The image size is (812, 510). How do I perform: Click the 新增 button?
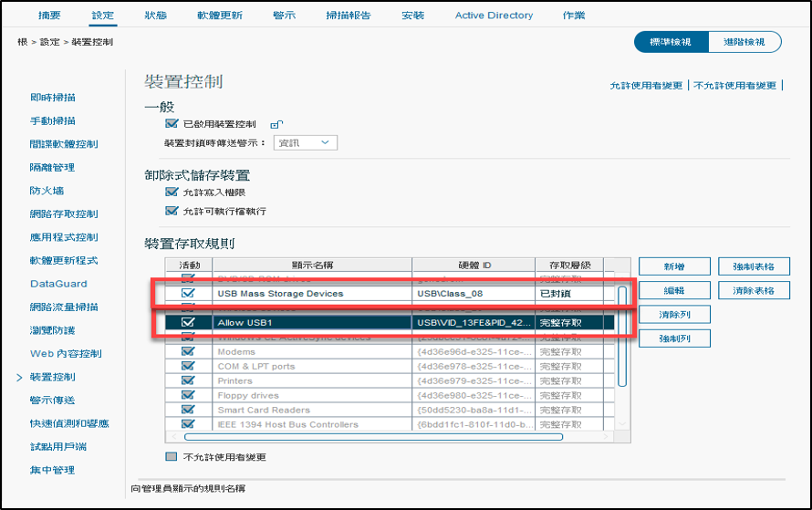pyautogui.click(x=673, y=266)
